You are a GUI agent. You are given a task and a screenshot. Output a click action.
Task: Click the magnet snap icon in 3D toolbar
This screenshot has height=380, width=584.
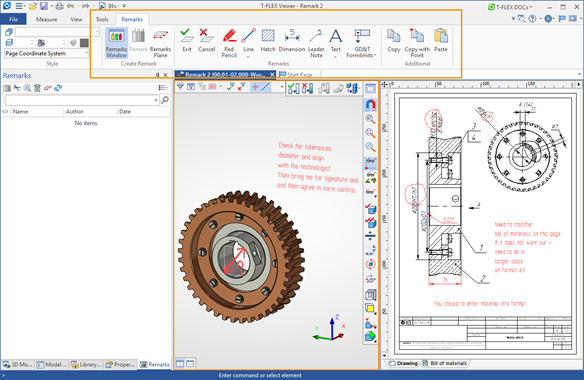click(370, 105)
